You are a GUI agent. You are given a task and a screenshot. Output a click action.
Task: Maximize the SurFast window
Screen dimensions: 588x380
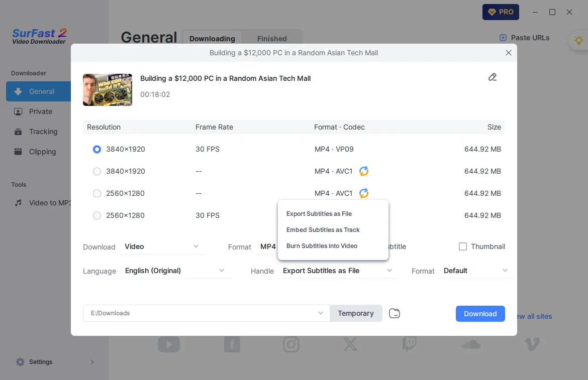pos(552,13)
